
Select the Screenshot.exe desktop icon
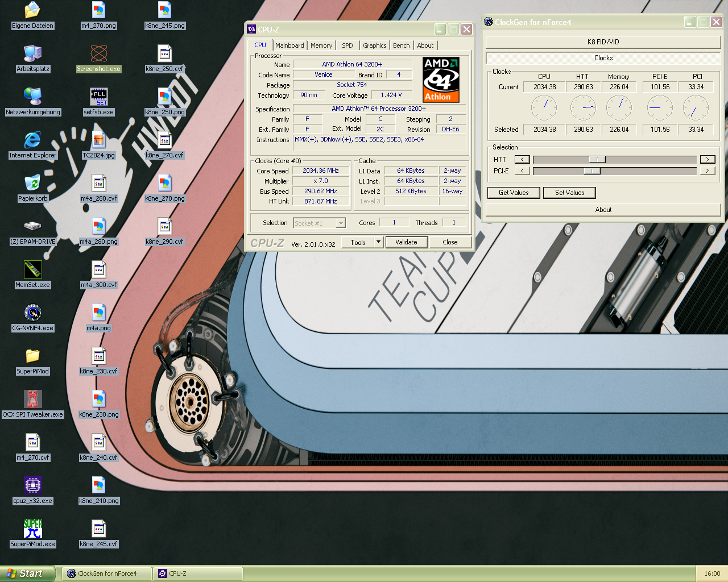point(98,58)
